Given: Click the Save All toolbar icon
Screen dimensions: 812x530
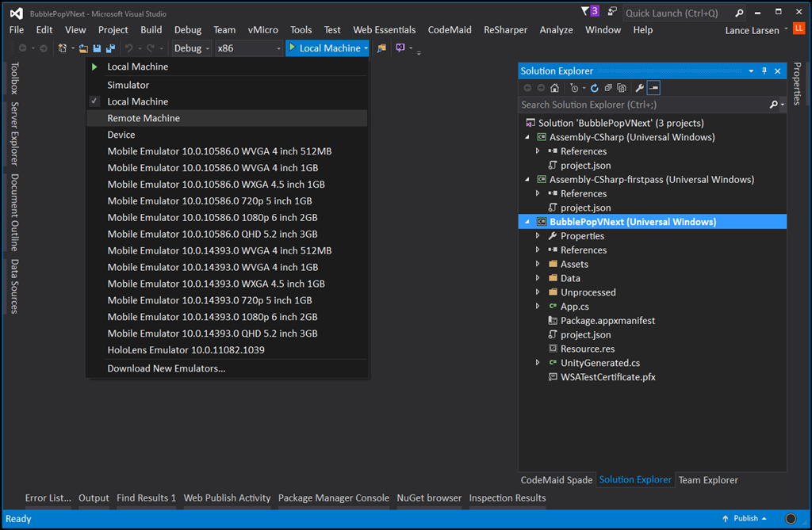Looking at the screenshot, I should [x=110, y=48].
